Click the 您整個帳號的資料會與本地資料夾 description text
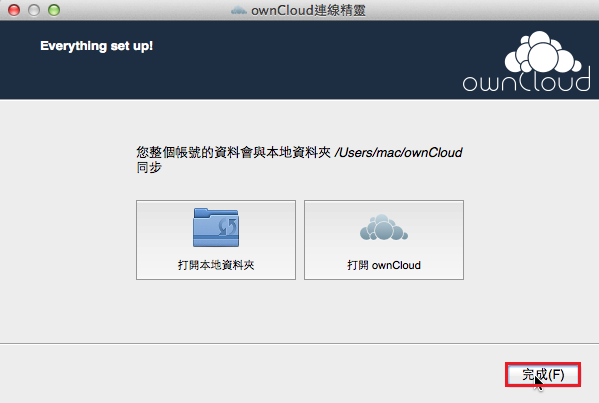Viewport: 599px width, 403px height. tap(233, 152)
